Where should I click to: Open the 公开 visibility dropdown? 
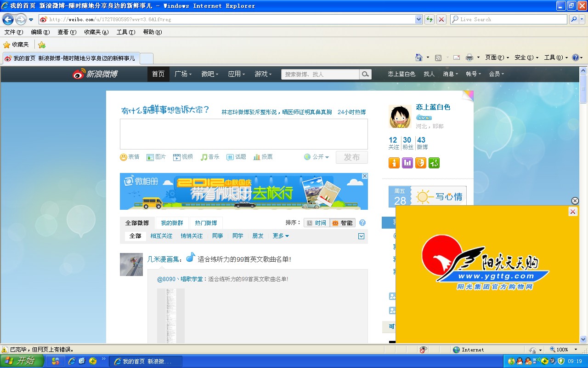(x=317, y=157)
